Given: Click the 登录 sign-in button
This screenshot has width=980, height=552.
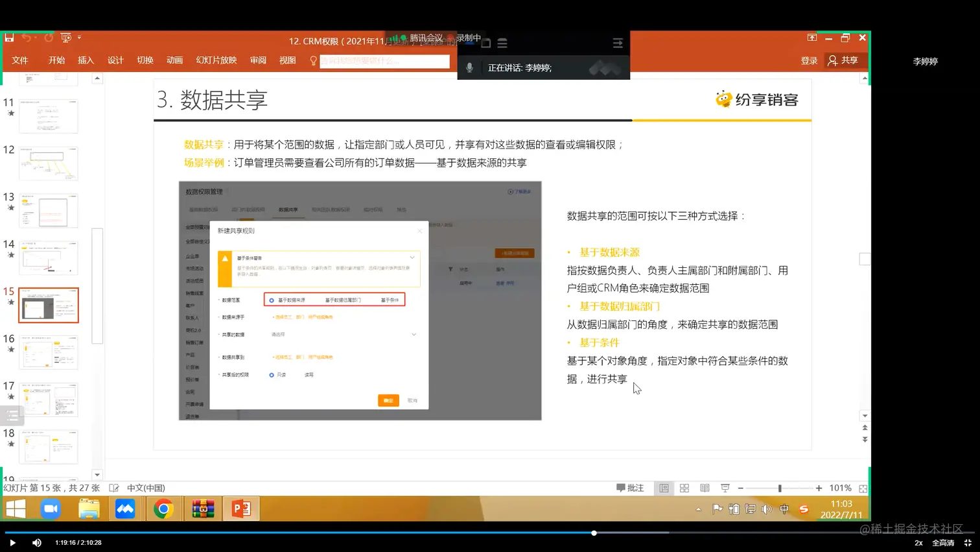Looking at the screenshot, I should tap(809, 60).
